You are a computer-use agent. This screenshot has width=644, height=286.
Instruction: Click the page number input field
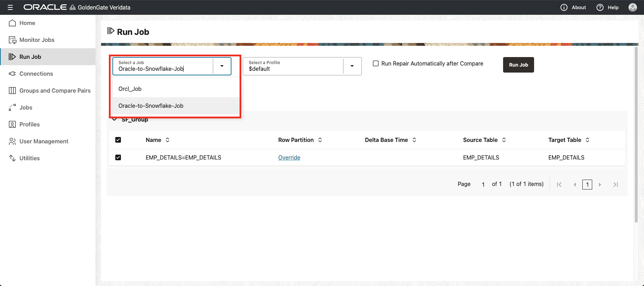(x=483, y=185)
